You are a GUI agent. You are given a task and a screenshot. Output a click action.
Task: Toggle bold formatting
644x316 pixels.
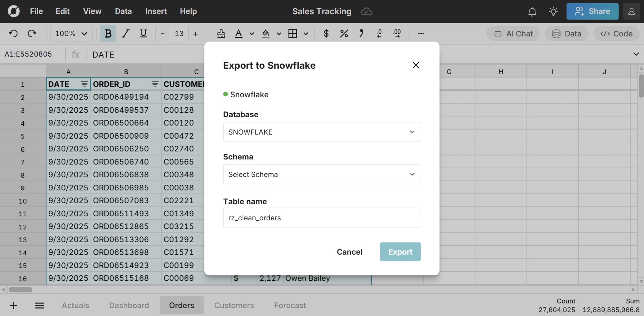[108, 34]
